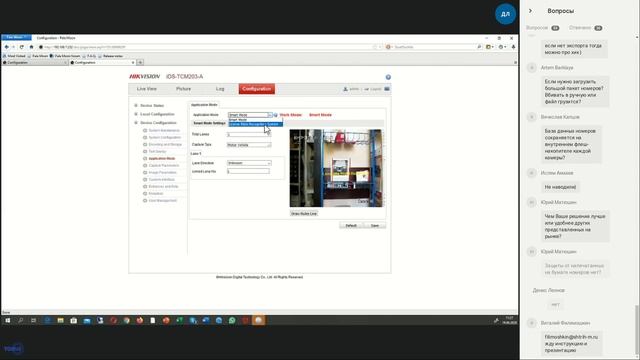Open the Capture Type dropdown

249,145
